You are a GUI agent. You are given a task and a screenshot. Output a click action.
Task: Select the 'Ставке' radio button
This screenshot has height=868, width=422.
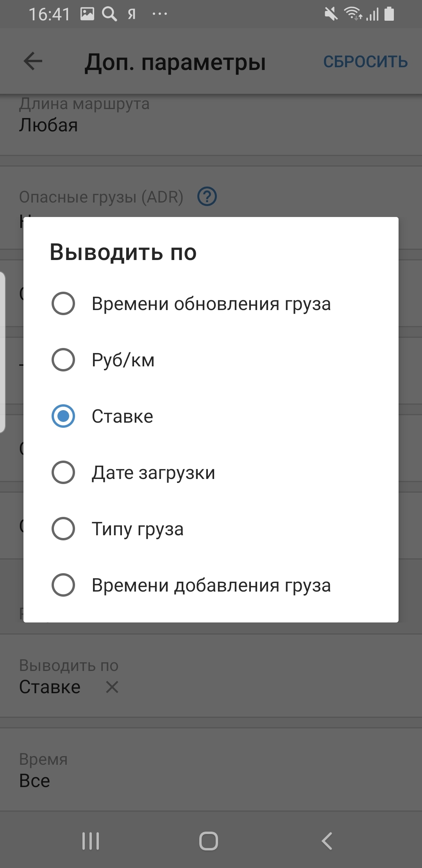click(63, 416)
